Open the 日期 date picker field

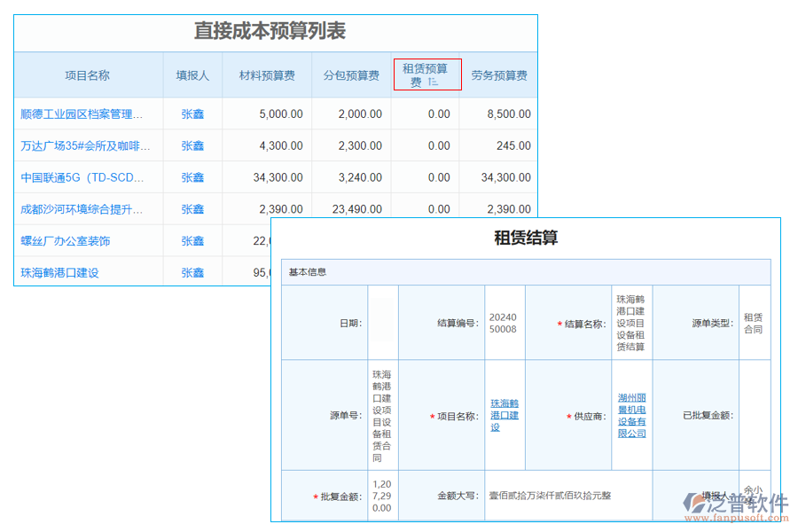(x=381, y=322)
